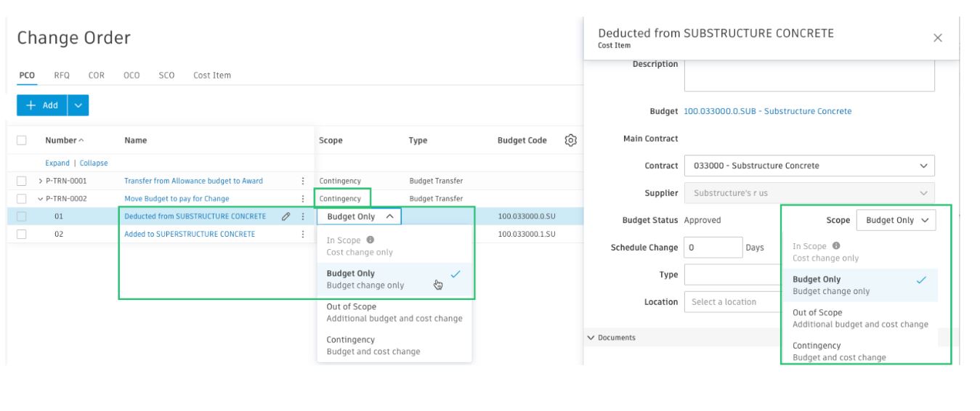The height and width of the screenshot is (411, 980).
Task: Click the Schedule Change days field
Action: [x=713, y=248]
